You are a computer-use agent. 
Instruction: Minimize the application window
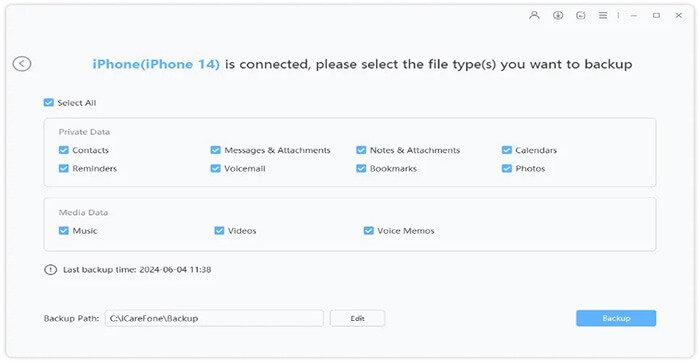tap(633, 16)
